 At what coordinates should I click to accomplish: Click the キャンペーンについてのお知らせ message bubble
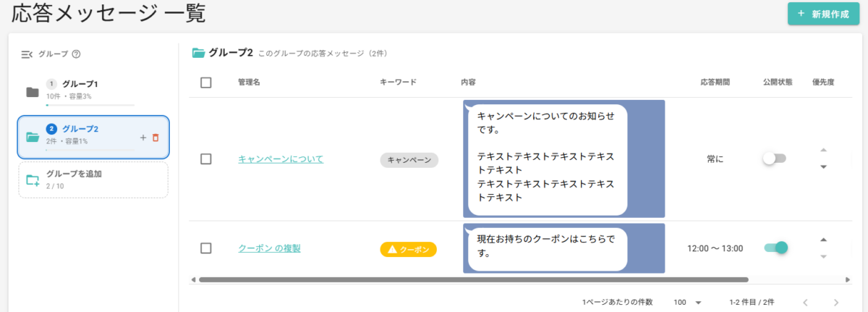547,159
